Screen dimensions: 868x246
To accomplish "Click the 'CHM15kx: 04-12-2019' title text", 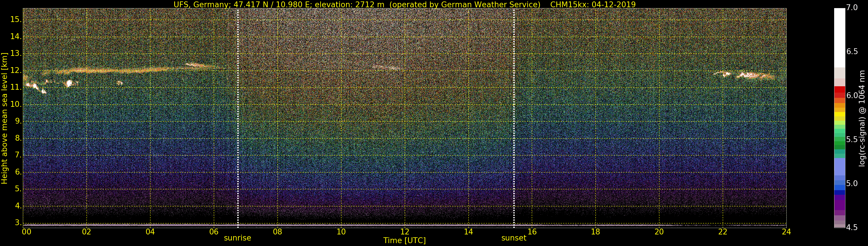I will [593, 4].
